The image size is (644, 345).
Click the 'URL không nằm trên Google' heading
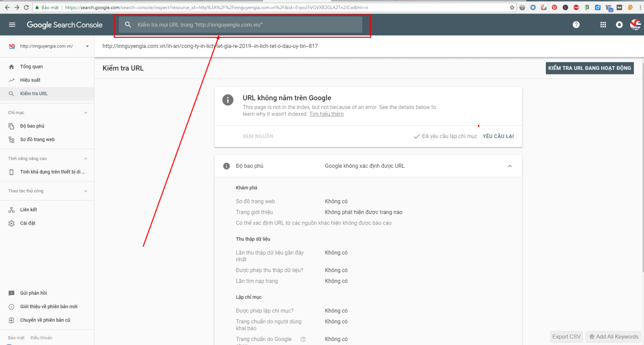coord(287,98)
